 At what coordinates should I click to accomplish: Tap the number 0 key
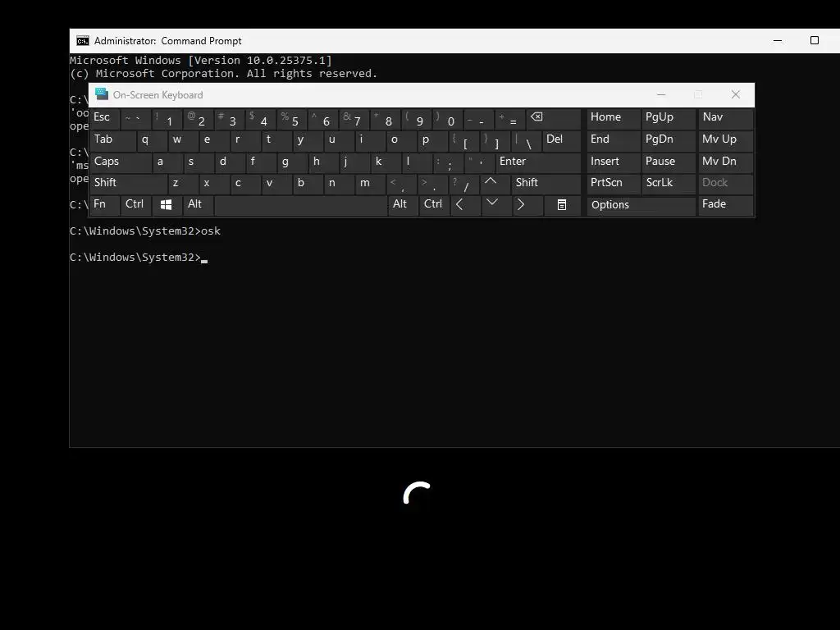448,119
